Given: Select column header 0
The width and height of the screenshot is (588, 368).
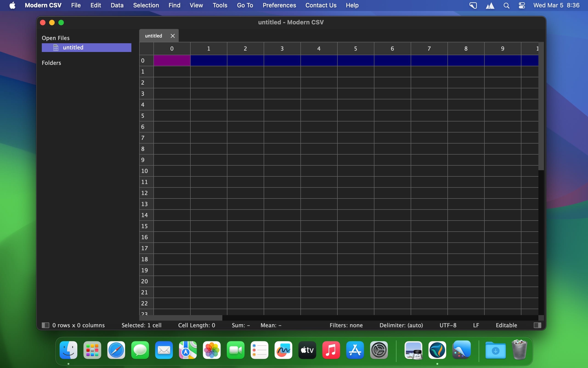Looking at the screenshot, I should tap(172, 49).
